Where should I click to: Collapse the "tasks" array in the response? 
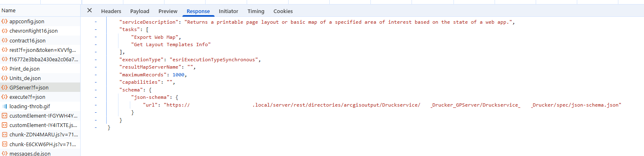pyautogui.click(x=96, y=29)
